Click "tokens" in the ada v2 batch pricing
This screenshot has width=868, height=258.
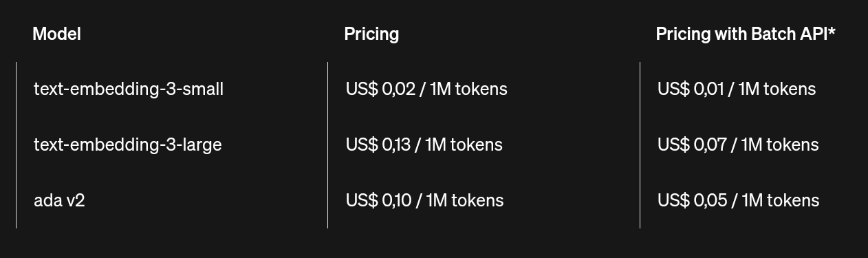tap(794, 200)
